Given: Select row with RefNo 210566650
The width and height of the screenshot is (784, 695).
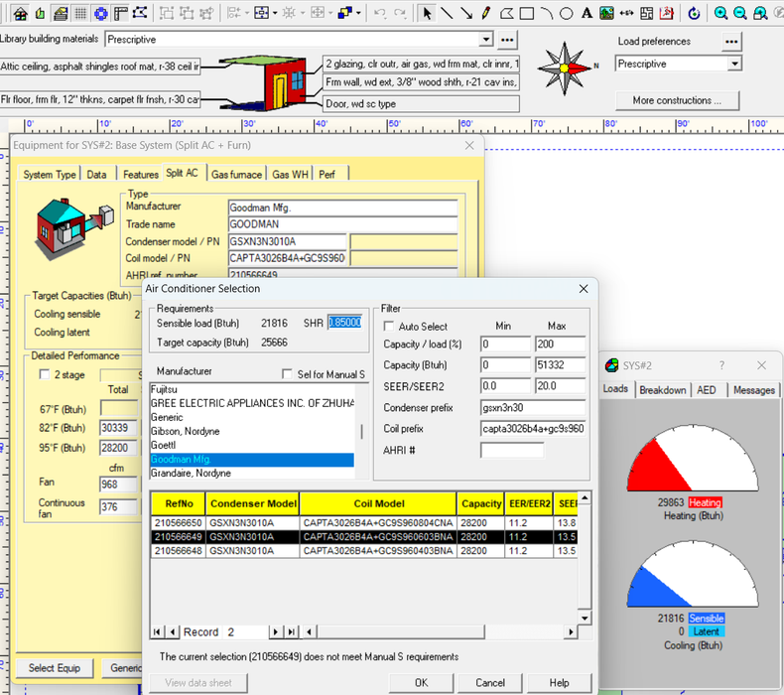Looking at the screenshot, I should click(x=364, y=523).
